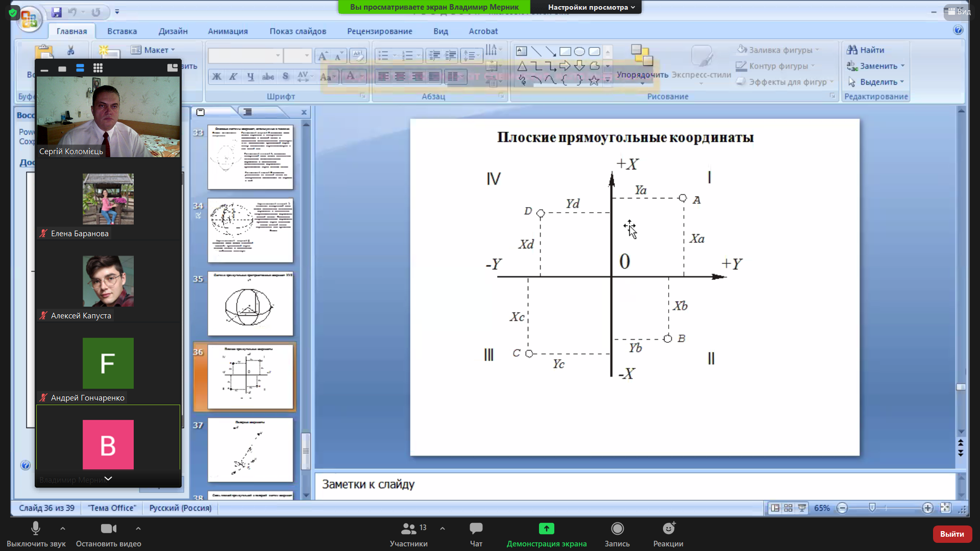
Task: Select the star shape in gallery
Action: point(594,80)
